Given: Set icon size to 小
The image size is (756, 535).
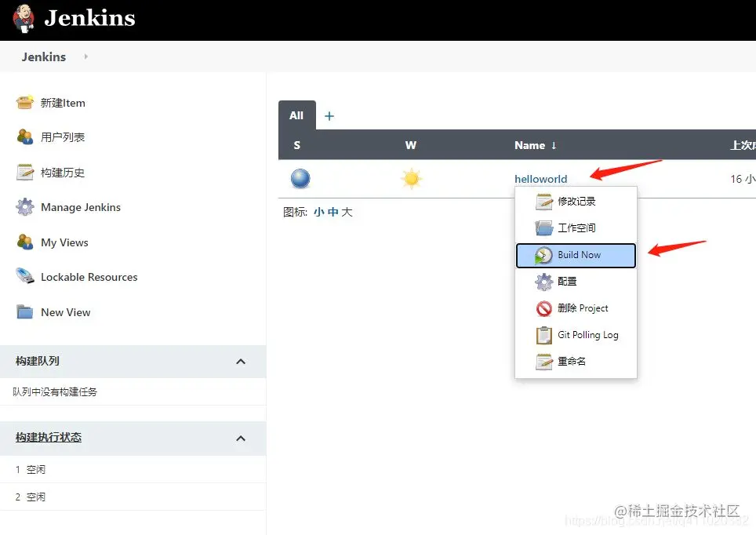Looking at the screenshot, I should [318, 212].
